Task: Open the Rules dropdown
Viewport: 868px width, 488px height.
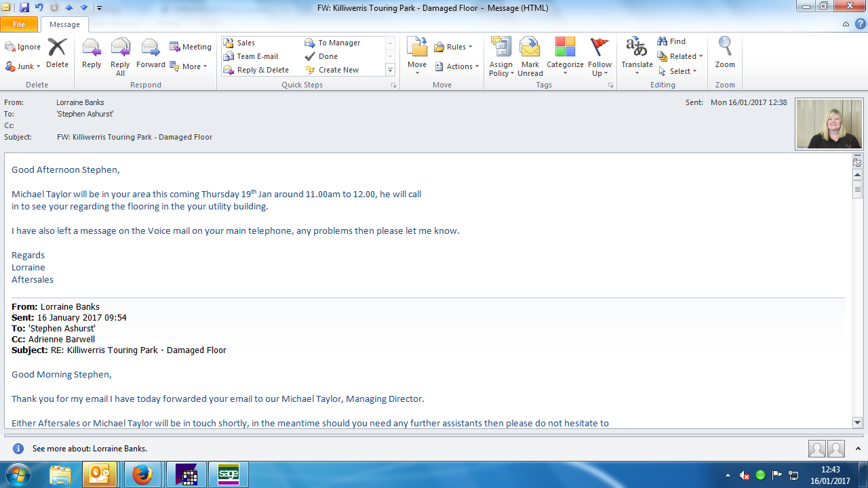Action: click(453, 47)
